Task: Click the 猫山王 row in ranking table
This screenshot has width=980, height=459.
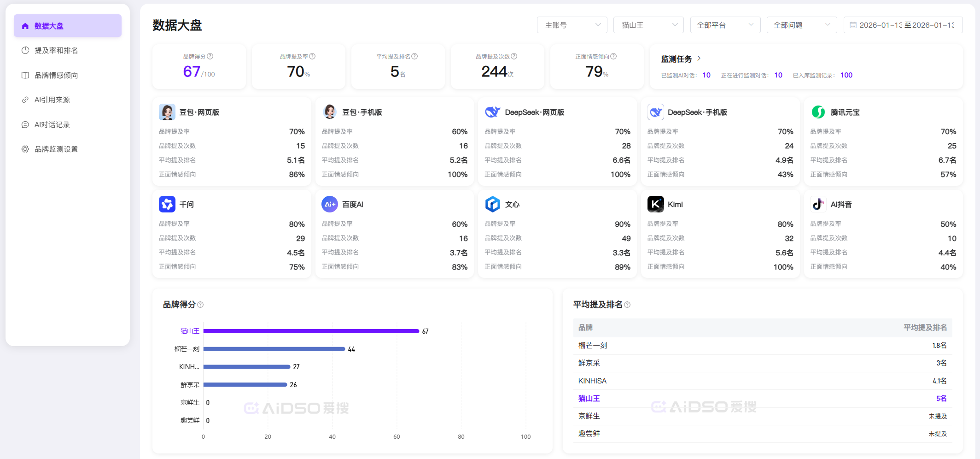Action: (x=762, y=399)
